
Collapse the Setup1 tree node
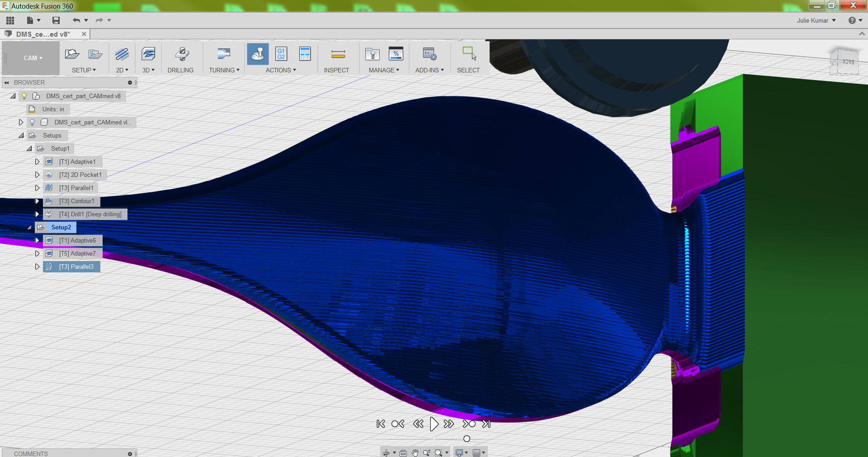pyautogui.click(x=29, y=148)
